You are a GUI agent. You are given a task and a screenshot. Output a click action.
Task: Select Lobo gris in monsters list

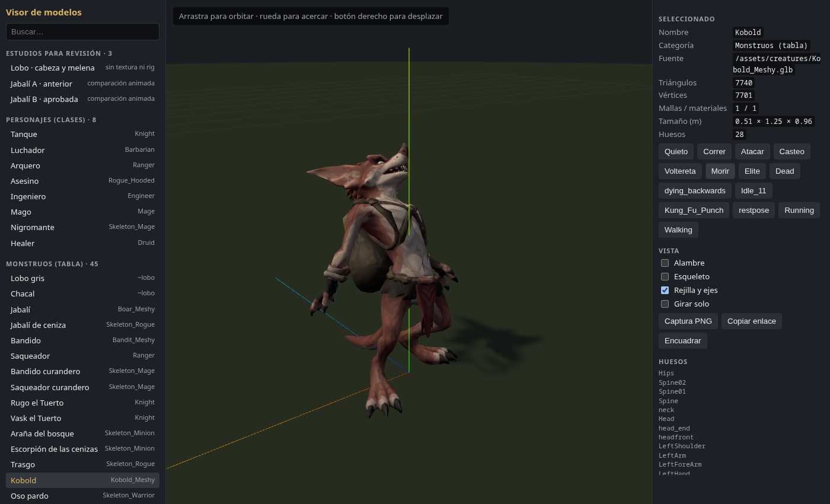click(x=82, y=278)
